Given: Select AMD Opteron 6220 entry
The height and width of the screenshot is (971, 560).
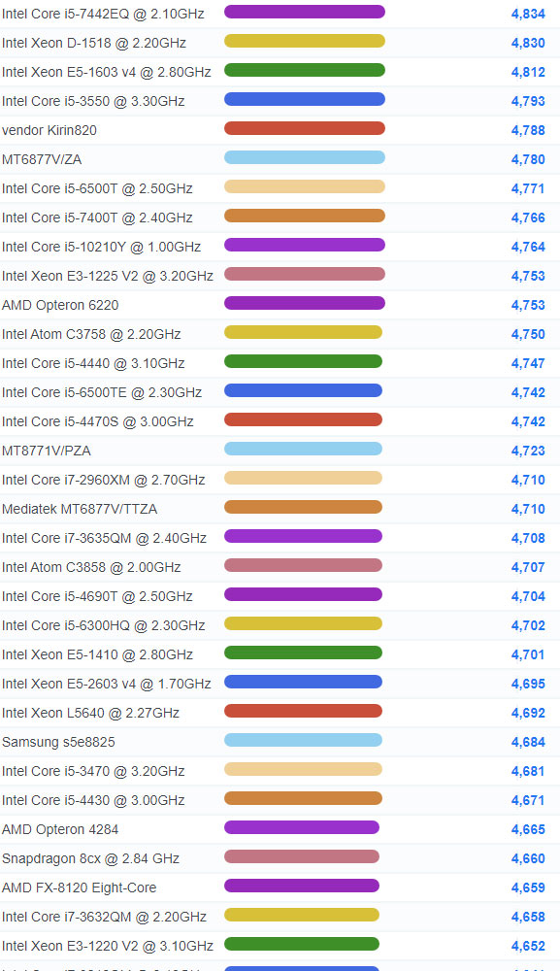Looking at the screenshot, I should pyautogui.click(x=60, y=305).
